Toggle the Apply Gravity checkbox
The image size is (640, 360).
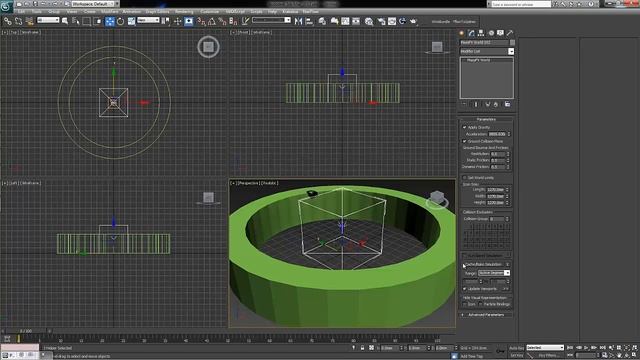(464, 127)
